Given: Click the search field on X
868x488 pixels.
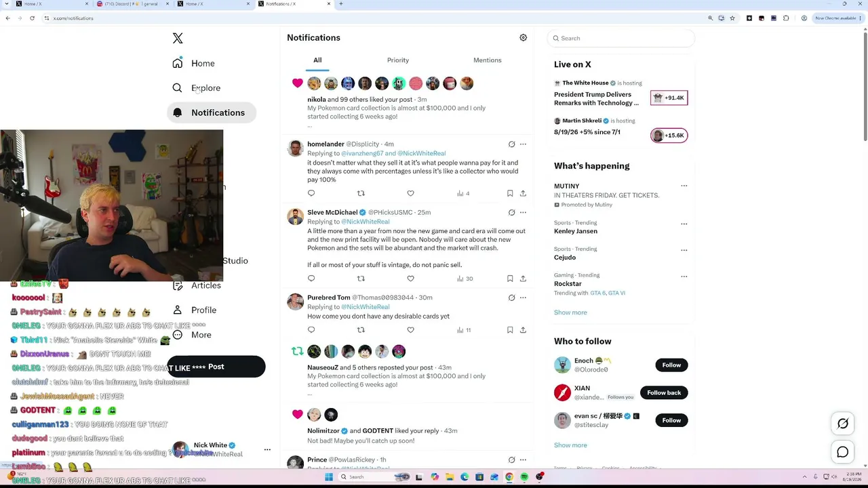Looking at the screenshot, I should point(620,39).
